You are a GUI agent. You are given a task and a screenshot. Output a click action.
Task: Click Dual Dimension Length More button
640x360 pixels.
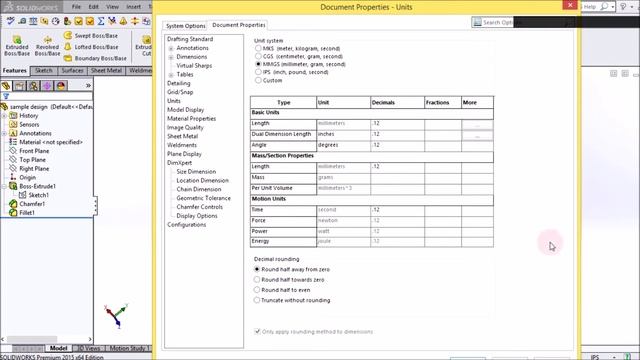(x=477, y=135)
